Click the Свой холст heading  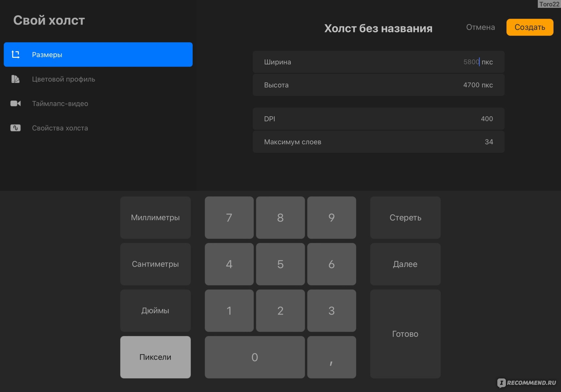pos(49,20)
